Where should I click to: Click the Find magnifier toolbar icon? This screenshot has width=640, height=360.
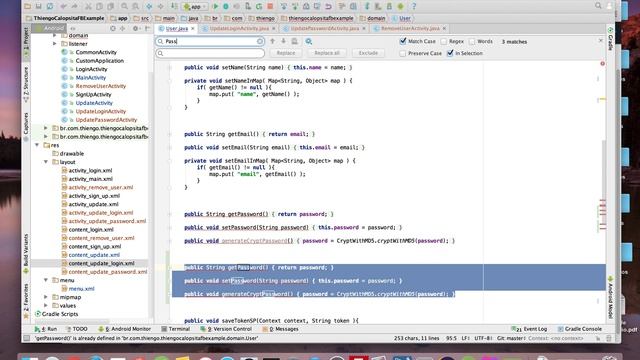124,6
